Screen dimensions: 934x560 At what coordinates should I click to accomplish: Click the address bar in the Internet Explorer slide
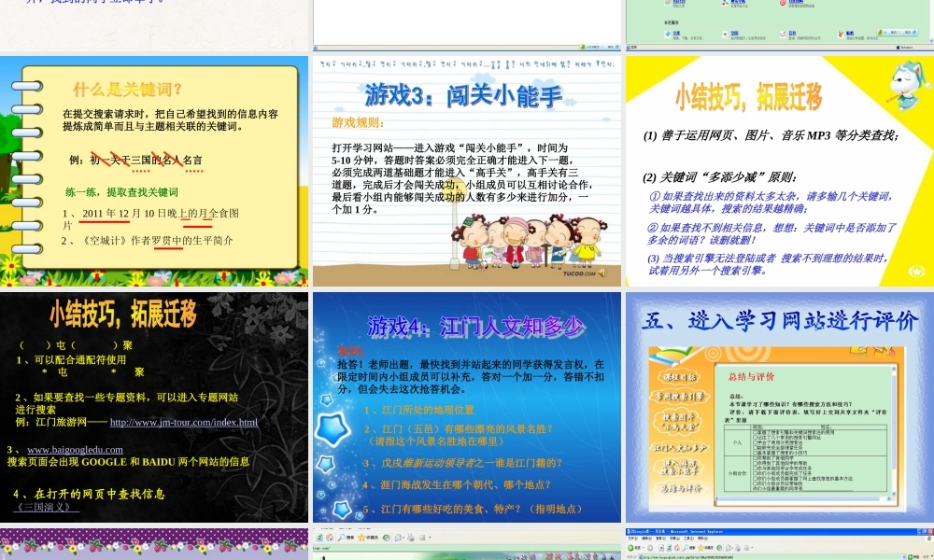[x=772, y=557]
